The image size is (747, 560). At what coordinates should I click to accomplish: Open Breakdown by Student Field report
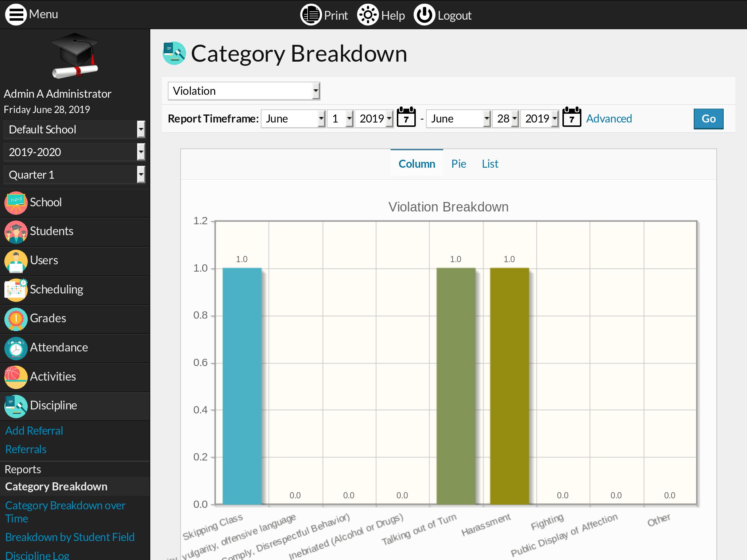coord(70,537)
